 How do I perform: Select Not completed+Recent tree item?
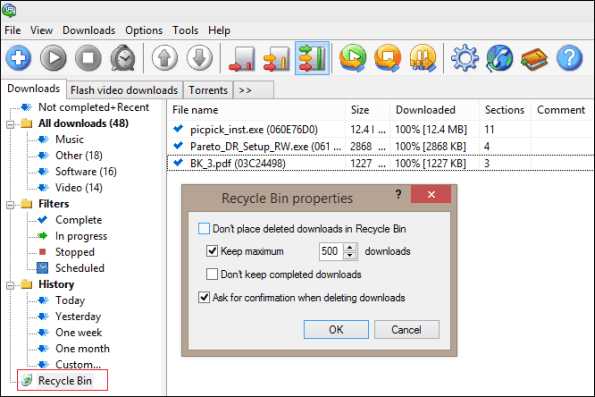93,107
